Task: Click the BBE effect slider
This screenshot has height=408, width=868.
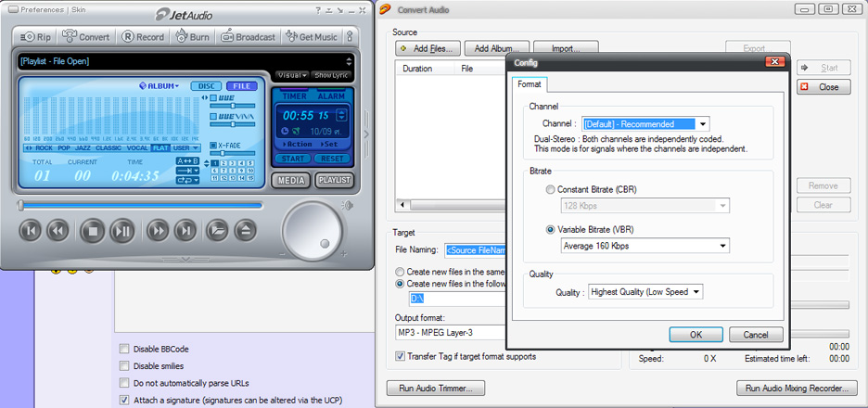Action: point(233,105)
